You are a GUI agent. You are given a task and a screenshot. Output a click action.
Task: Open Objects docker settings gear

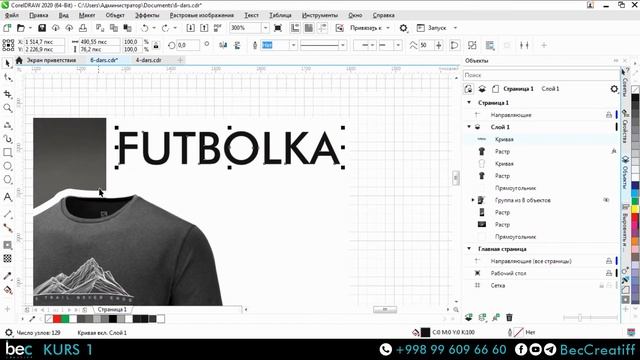coord(614,89)
